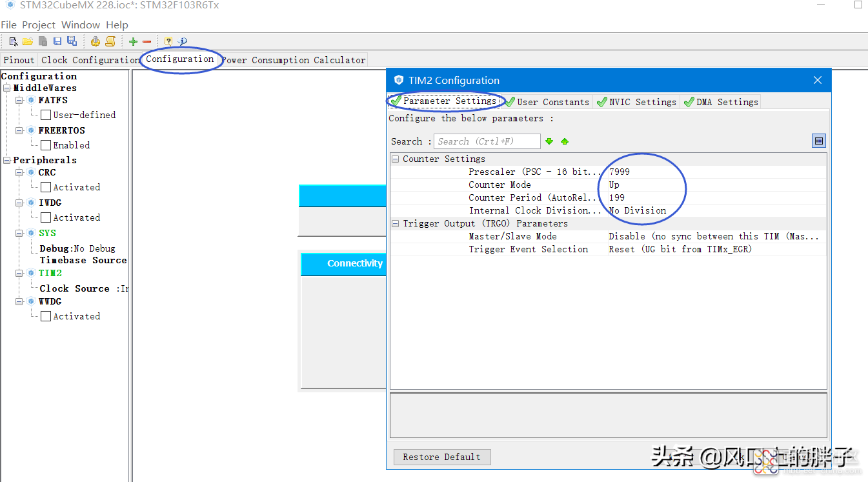The width and height of the screenshot is (868, 482).
Task: Collapse Trigger Output (TRGO) Parameters group
Action: (x=396, y=223)
